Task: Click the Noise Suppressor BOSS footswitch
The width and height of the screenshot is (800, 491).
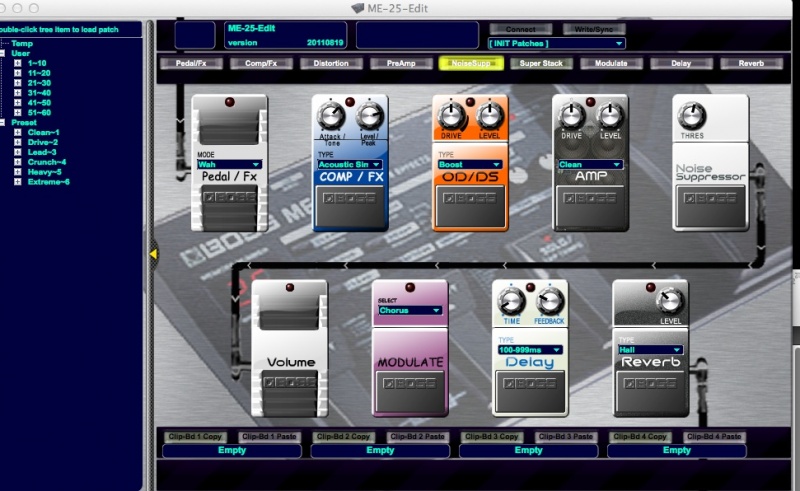Action: (711, 206)
